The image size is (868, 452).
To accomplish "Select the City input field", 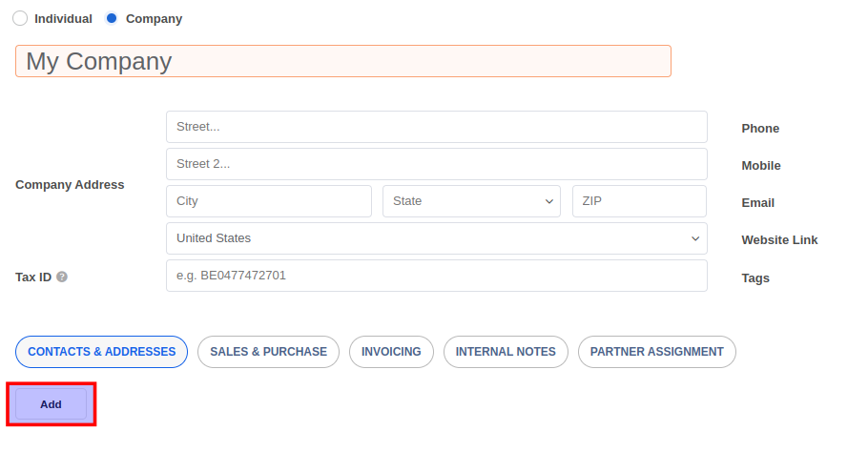I will pyautogui.click(x=268, y=201).
